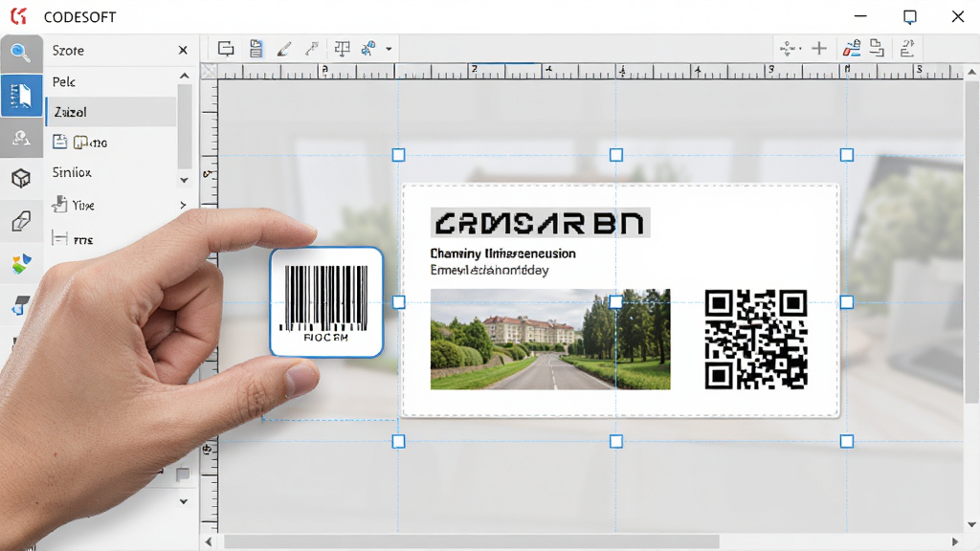Click the right-middle selection handle
The image size is (980, 551).
pyautogui.click(x=847, y=302)
